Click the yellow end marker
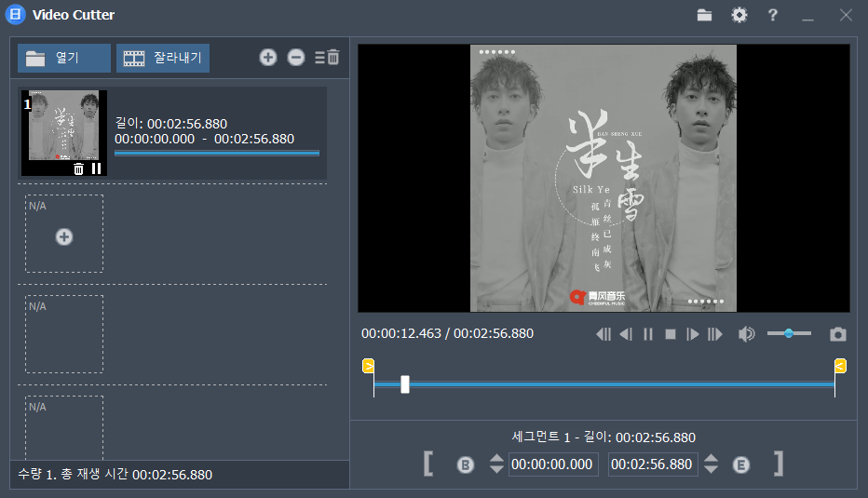The image size is (868, 498). click(840, 366)
